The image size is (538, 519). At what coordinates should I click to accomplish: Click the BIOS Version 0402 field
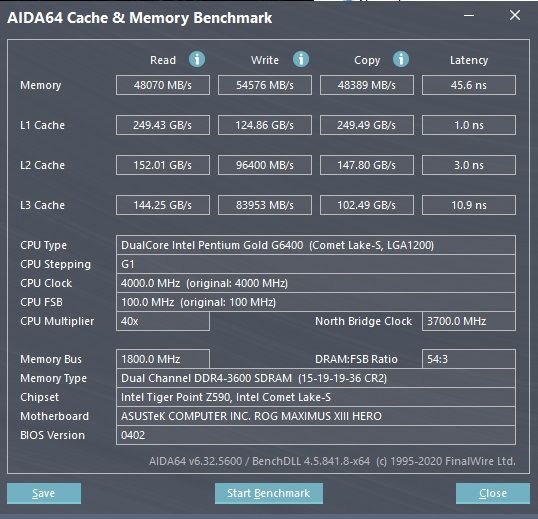[x=316, y=435]
